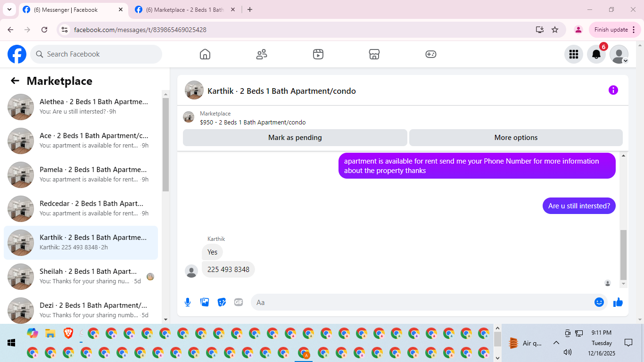Open Pamela conversation

click(x=81, y=175)
